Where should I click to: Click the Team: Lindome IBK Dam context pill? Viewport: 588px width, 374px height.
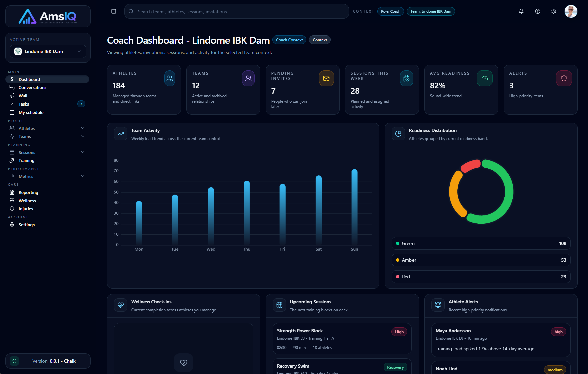pyautogui.click(x=431, y=11)
